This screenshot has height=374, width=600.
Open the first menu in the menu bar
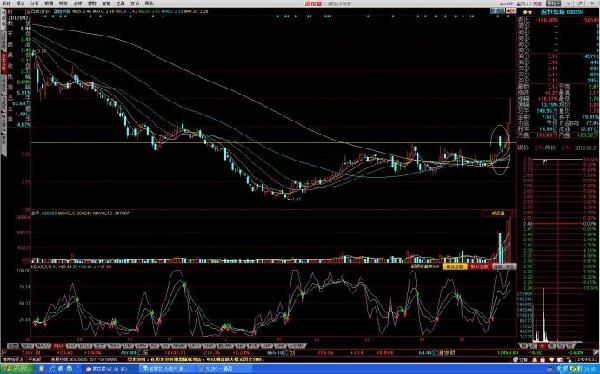7,3
